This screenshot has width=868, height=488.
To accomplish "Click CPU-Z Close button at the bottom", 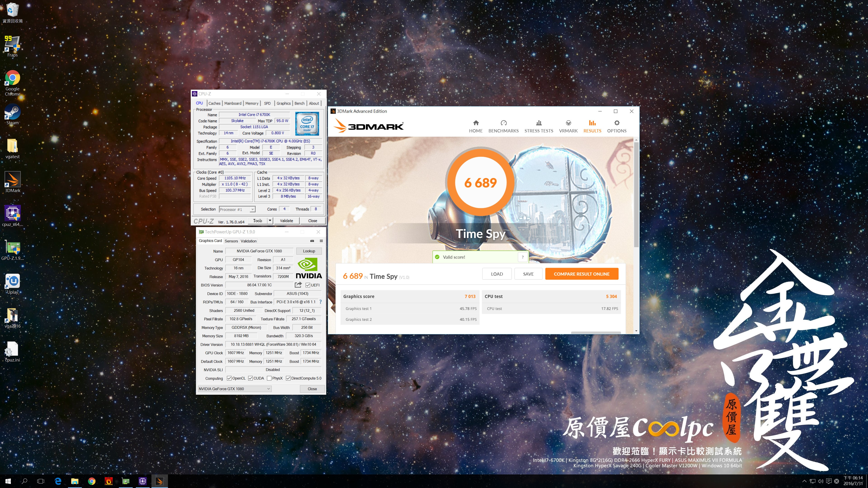I will click(312, 221).
